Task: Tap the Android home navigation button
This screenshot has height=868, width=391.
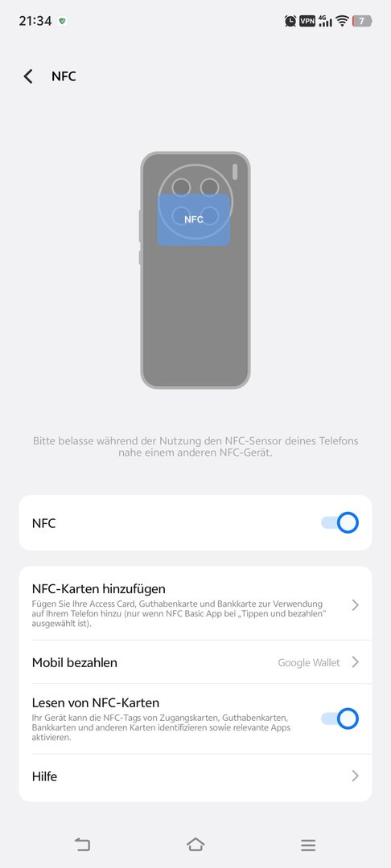Action: click(195, 844)
